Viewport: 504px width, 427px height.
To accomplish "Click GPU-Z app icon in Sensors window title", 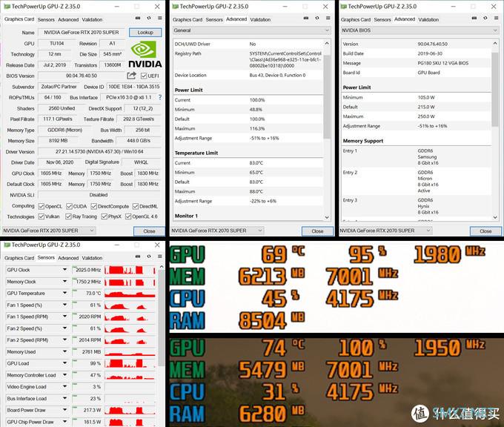I will (7, 245).
